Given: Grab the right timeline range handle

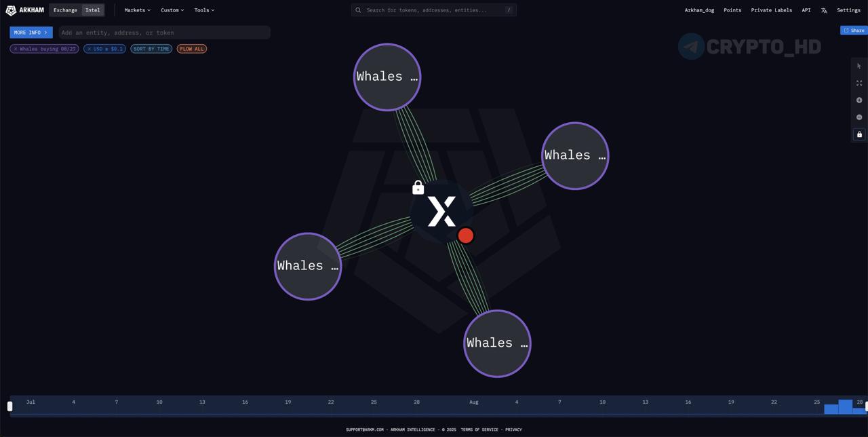Looking at the screenshot, I should pyautogui.click(x=866, y=406).
